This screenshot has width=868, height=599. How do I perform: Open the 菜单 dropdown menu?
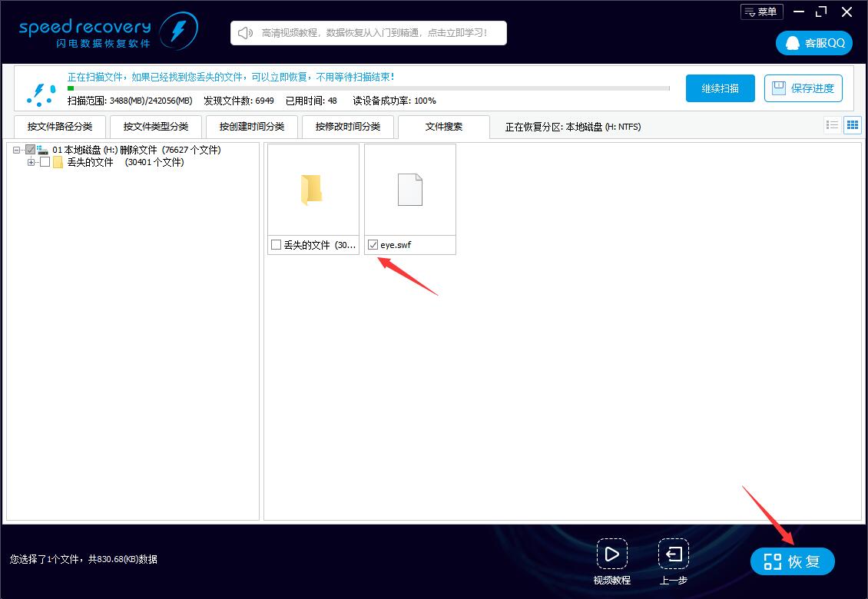pos(761,11)
